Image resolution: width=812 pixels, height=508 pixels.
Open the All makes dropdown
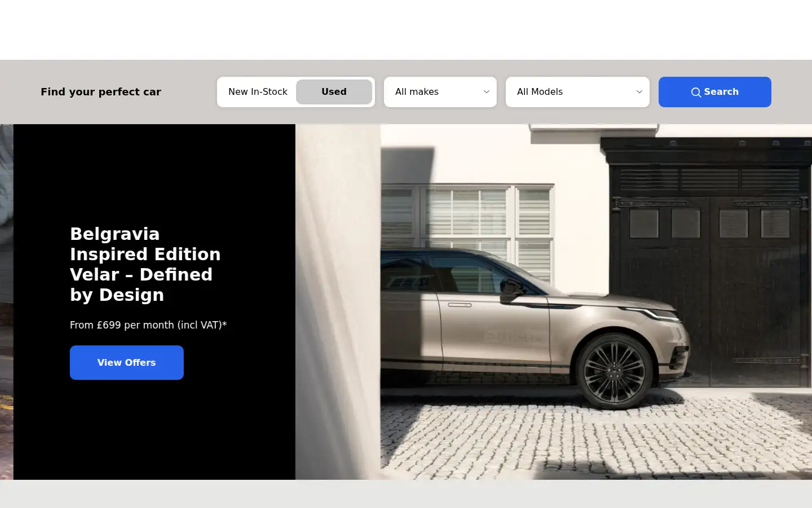point(440,92)
